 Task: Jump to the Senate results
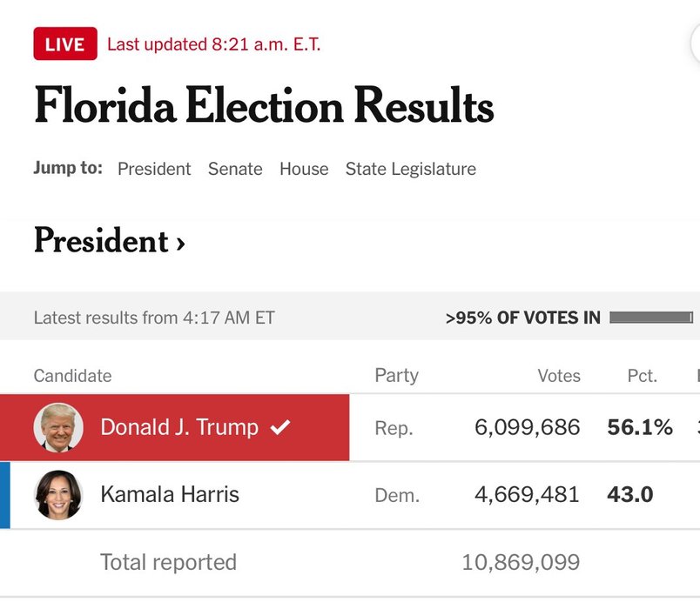[x=235, y=169]
